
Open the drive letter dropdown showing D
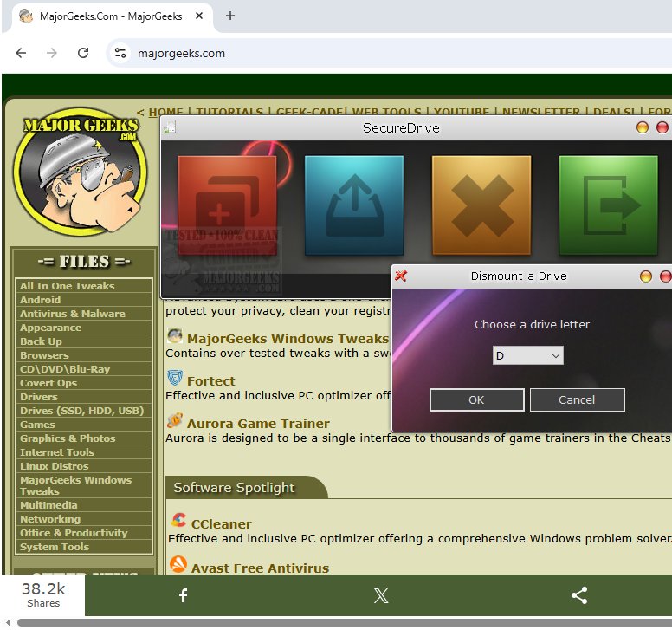528,355
